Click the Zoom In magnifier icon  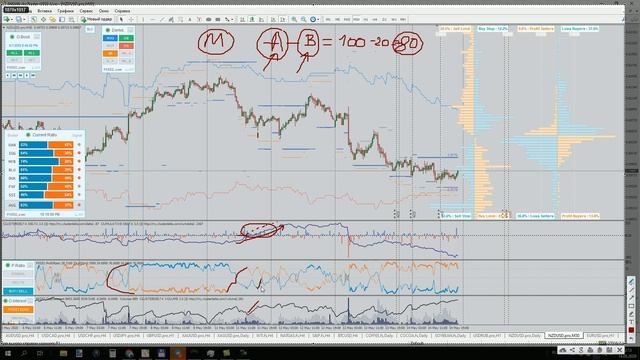(x=294, y=19)
